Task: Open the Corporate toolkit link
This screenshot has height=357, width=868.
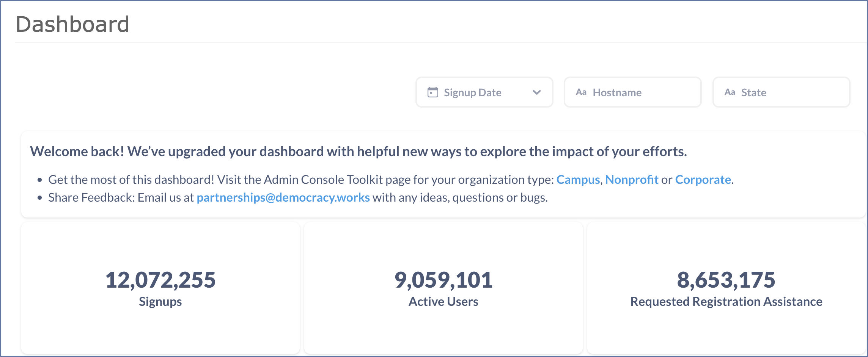Action: 703,180
